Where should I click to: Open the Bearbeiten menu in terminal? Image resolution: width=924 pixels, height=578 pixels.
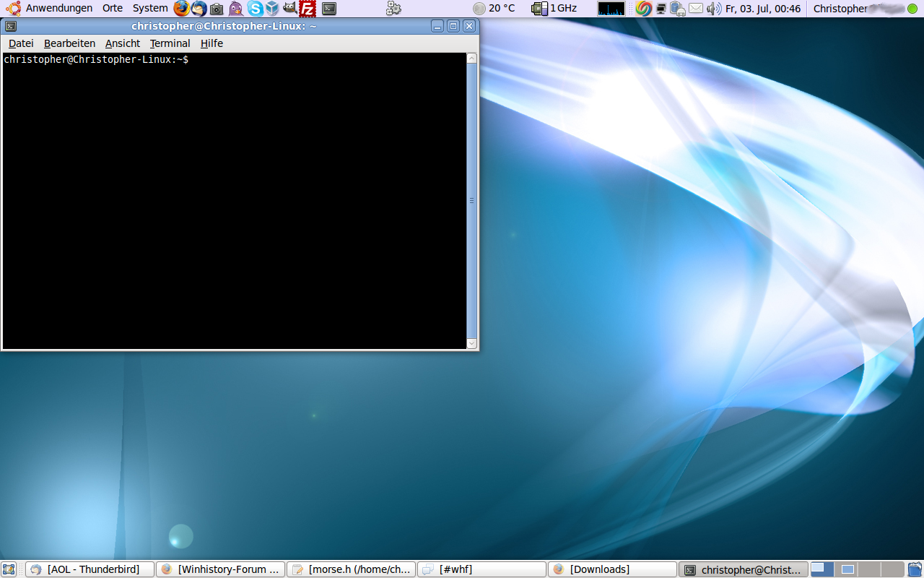pos(69,43)
